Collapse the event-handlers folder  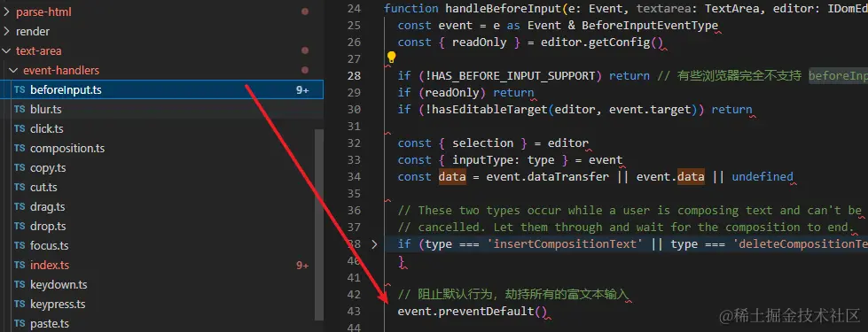[14, 70]
